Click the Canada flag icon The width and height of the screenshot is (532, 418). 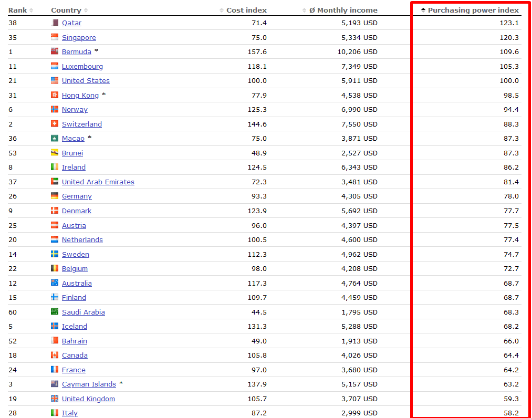point(55,354)
